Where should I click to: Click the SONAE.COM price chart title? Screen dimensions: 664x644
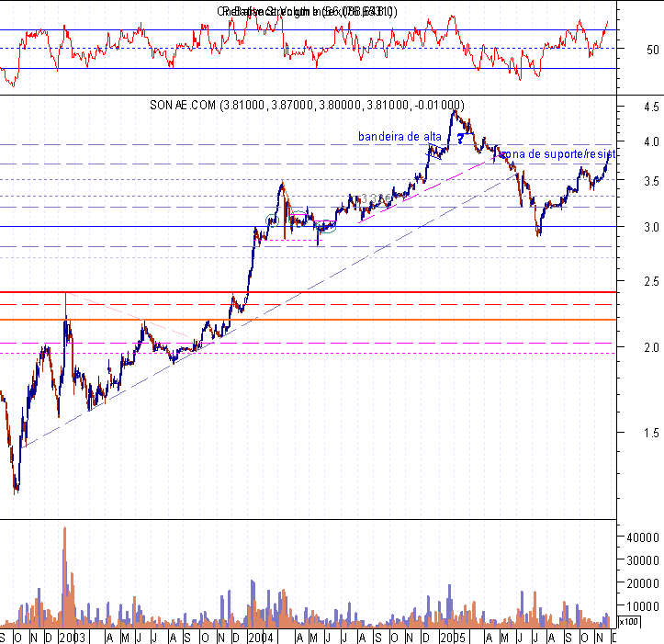(x=307, y=105)
